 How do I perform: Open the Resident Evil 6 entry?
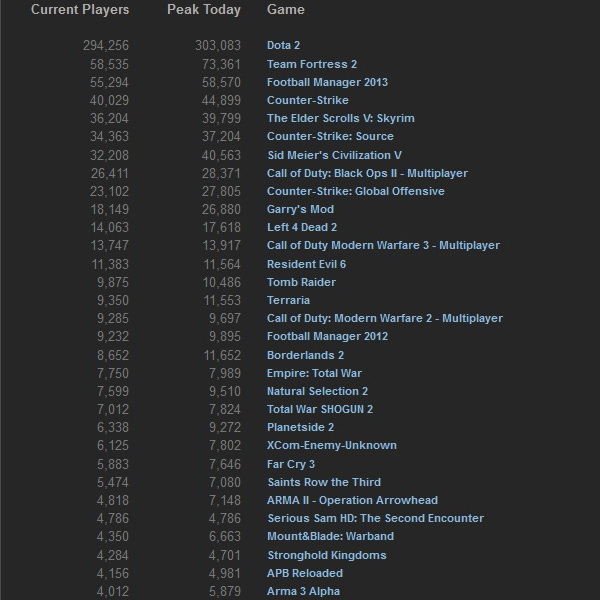click(x=306, y=264)
